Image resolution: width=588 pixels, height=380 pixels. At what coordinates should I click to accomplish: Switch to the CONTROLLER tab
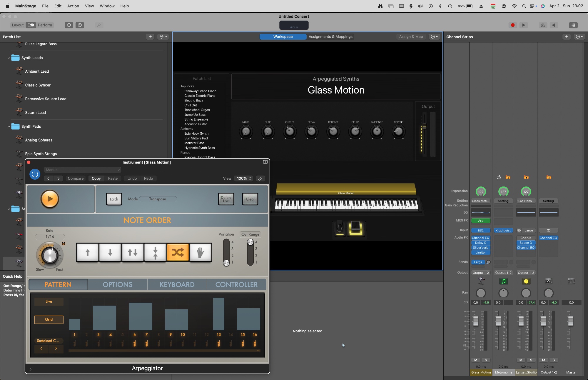coord(236,284)
